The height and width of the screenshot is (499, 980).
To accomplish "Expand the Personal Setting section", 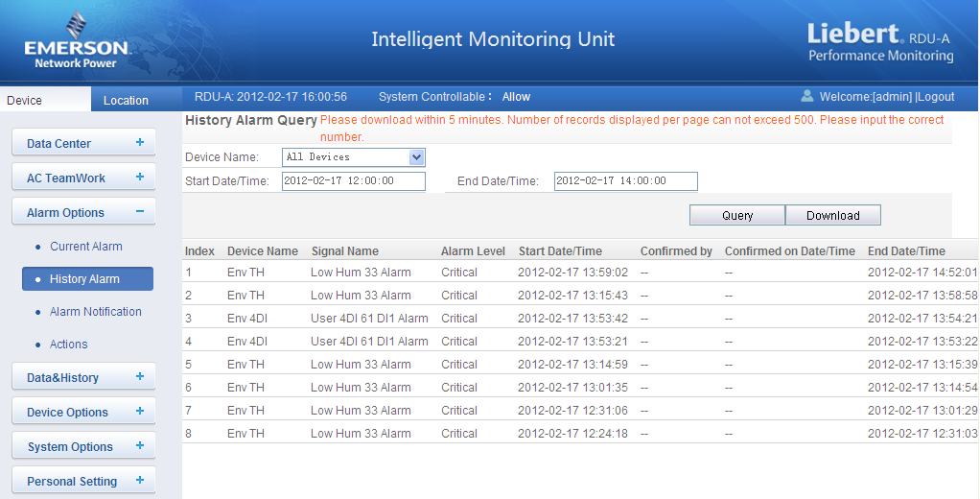I will 140,481.
